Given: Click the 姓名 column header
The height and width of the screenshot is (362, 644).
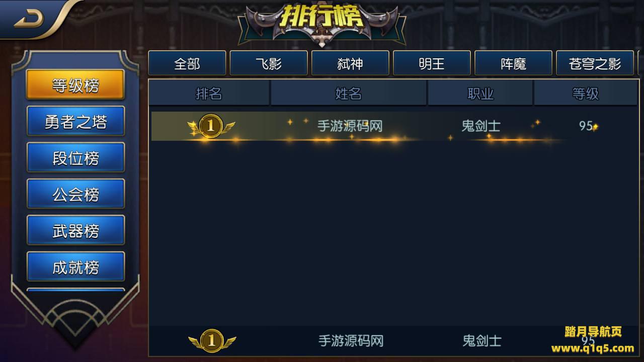Looking at the screenshot, I should [349, 93].
